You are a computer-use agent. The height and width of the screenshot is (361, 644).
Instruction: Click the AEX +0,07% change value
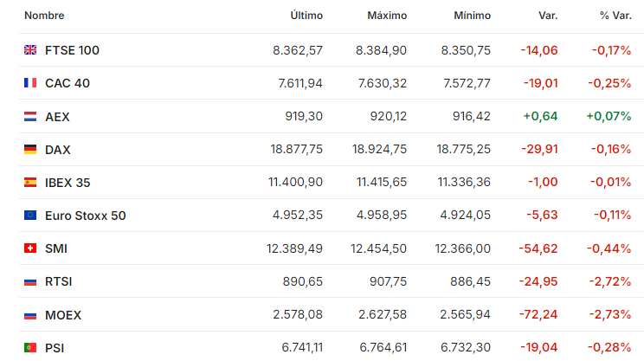click(609, 116)
